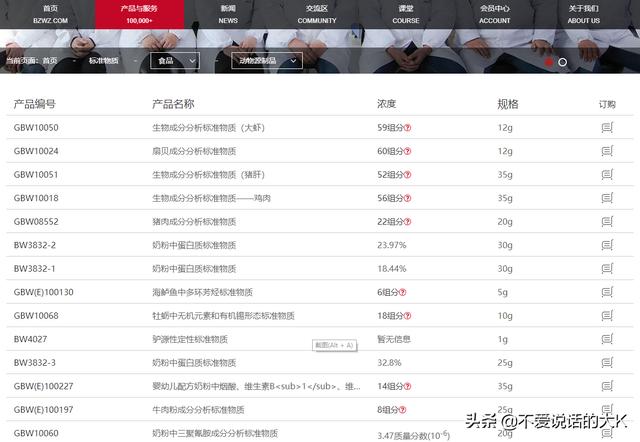The image size is (640, 442).
Task: Click question mark beside 59组分
Action: point(408,128)
